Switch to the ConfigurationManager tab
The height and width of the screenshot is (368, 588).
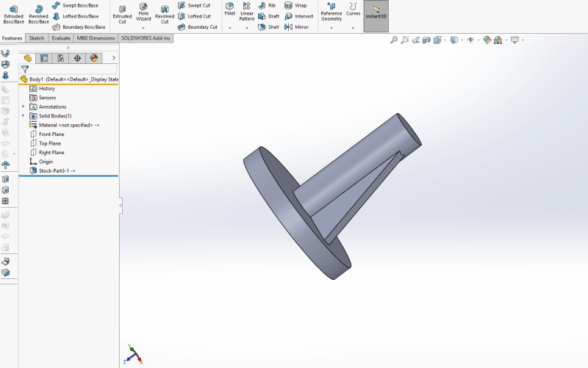60,58
